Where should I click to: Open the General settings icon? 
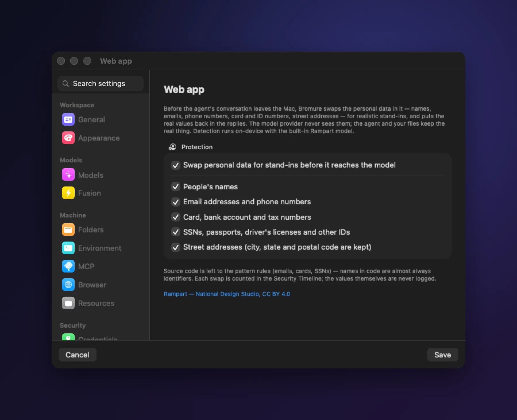pos(68,120)
